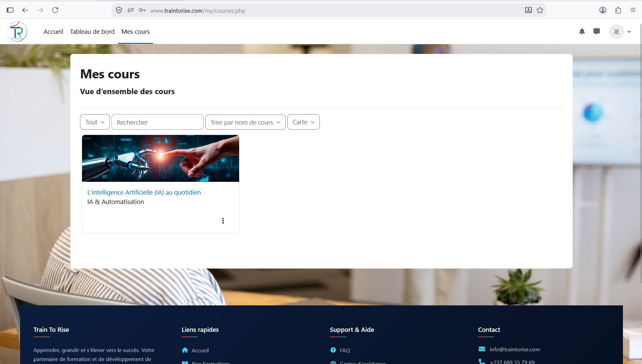This screenshot has width=642, height=364.
Task: Bookmark this page with the star icon
Action: coord(540,10)
